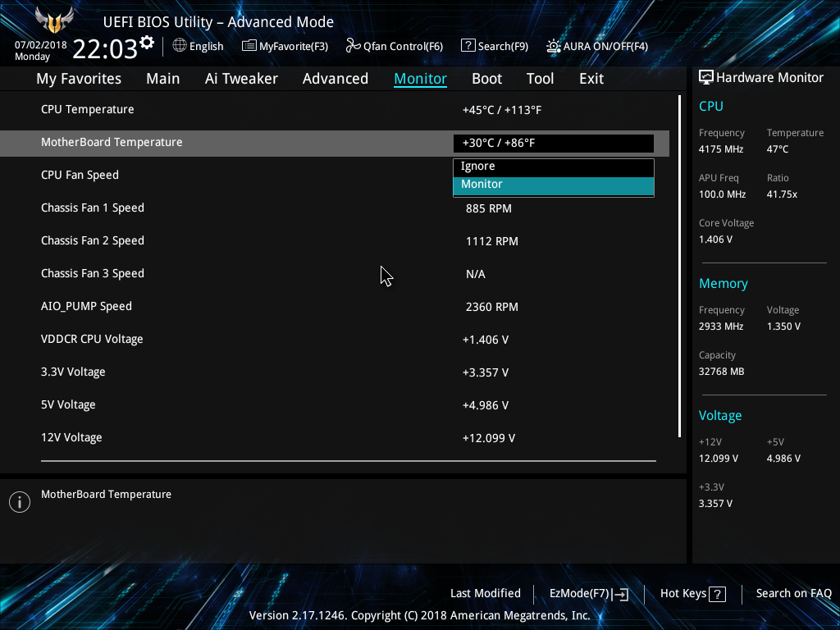This screenshot has height=630, width=840.
Task: Select the MotherBoard Temperature row label
Action: (x=112, y=142)
